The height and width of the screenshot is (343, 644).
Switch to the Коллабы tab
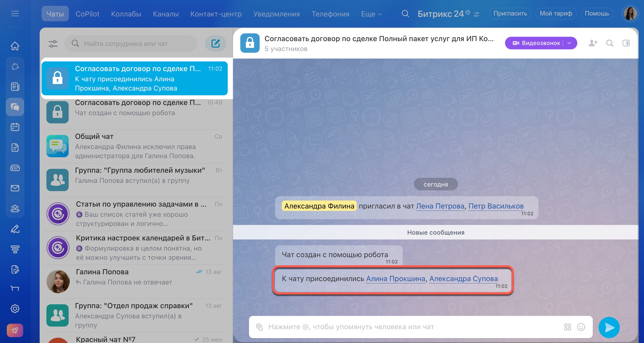(x=126, y=14)
